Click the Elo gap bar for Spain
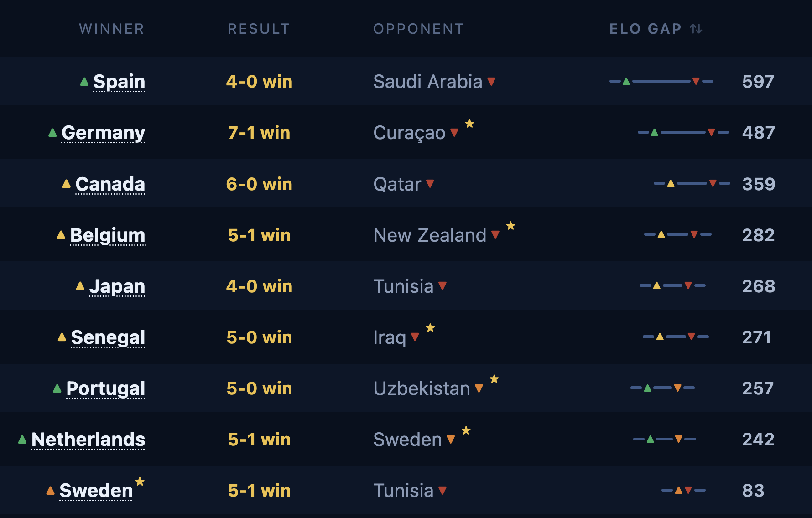812x518 pixels. point(661,81)
